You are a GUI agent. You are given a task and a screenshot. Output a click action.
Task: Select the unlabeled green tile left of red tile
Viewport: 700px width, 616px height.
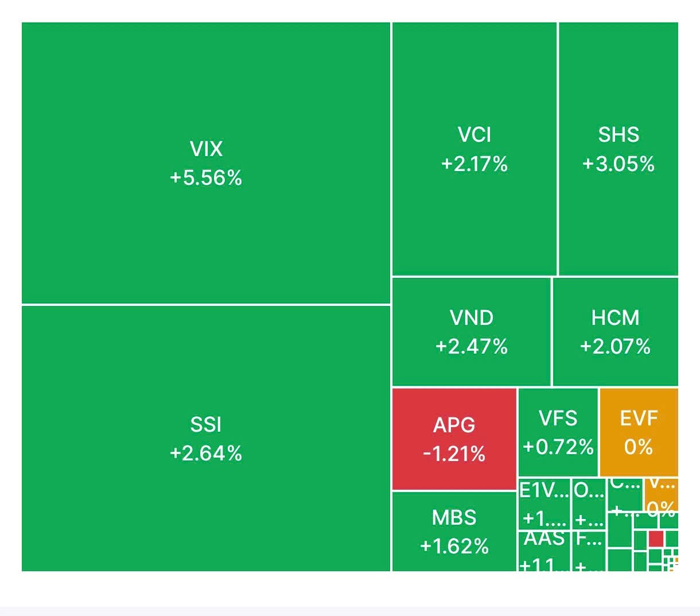[x=640, y=540]
